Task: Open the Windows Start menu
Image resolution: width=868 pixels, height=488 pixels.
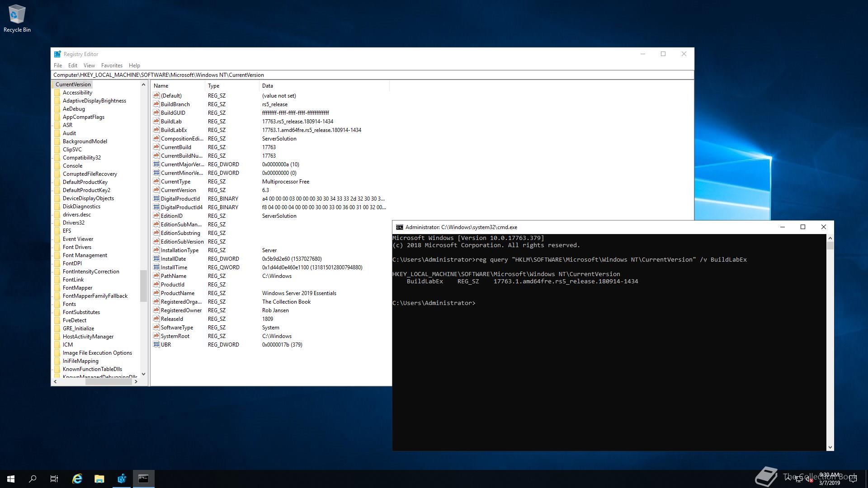Action: coord(11,479)
